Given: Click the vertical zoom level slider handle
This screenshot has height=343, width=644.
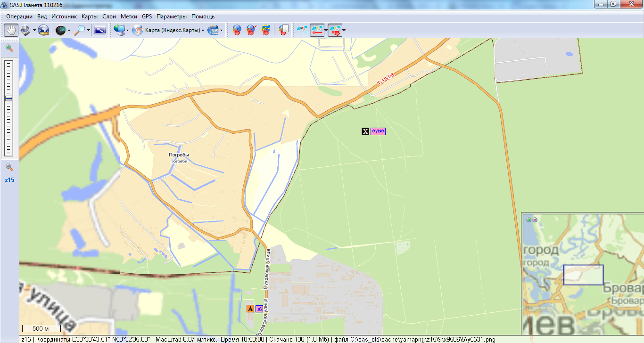Looking at the screenshot, I should (x=9, y=98).
